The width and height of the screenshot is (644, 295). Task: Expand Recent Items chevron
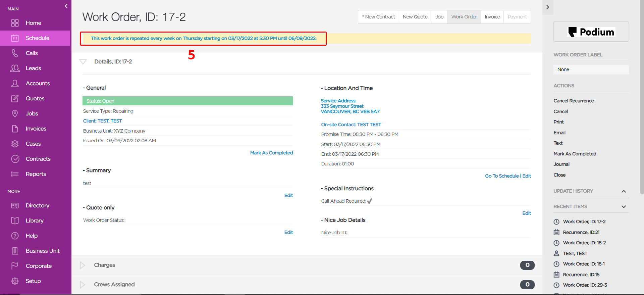pos(624,206)
